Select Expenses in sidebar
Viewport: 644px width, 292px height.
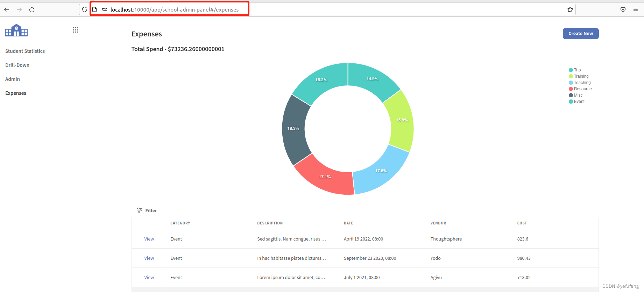click(x=16, y=93)
